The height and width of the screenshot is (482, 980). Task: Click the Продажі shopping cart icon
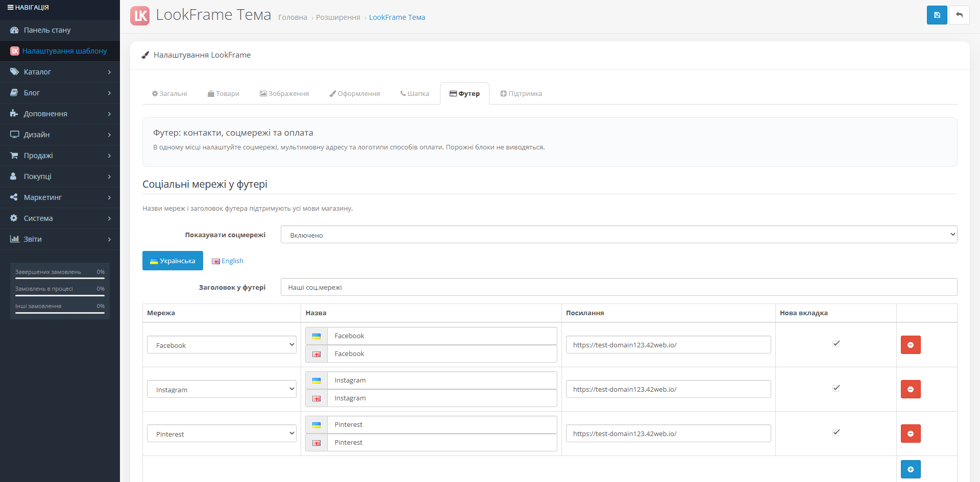pos(14,156)
